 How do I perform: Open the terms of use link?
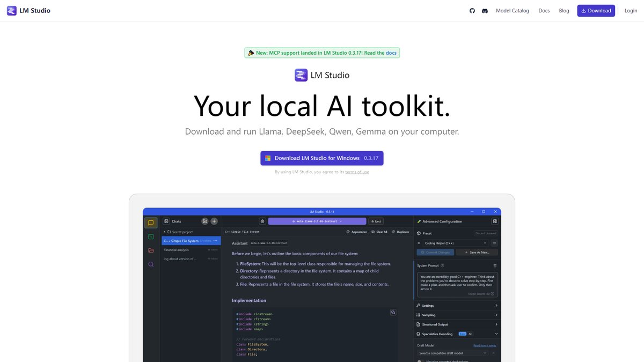click(357, 172)
